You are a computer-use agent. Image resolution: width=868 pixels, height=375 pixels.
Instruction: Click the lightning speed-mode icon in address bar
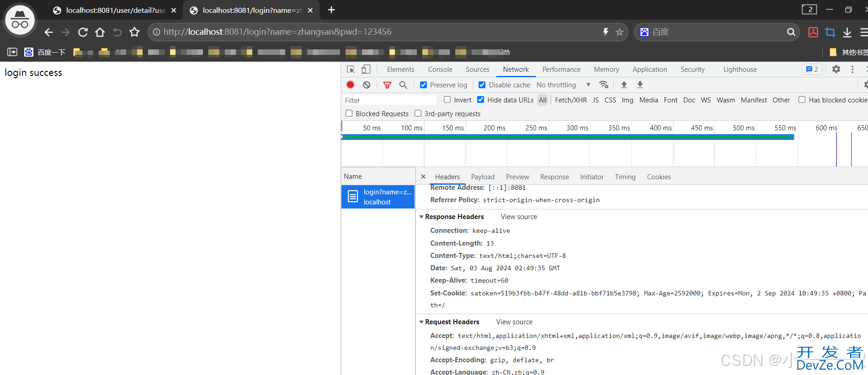(606, 32)
